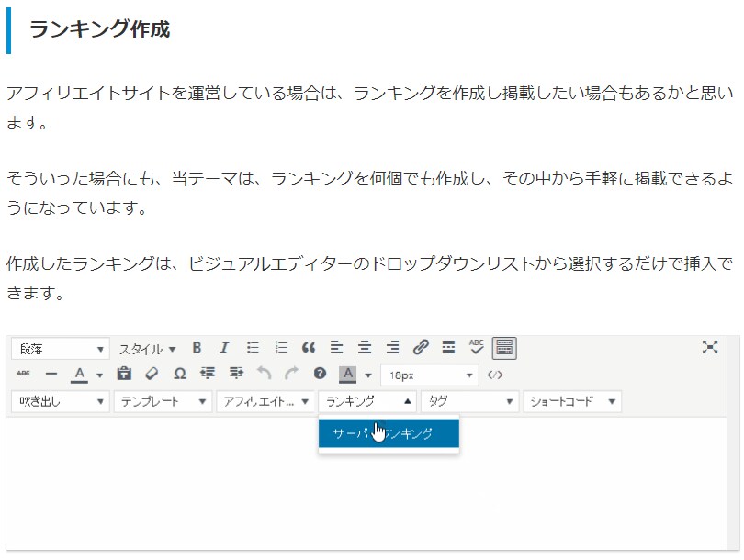The image size is (744, 560).
Task: Click the ランキング作成 heading
Action: (99, 29)
